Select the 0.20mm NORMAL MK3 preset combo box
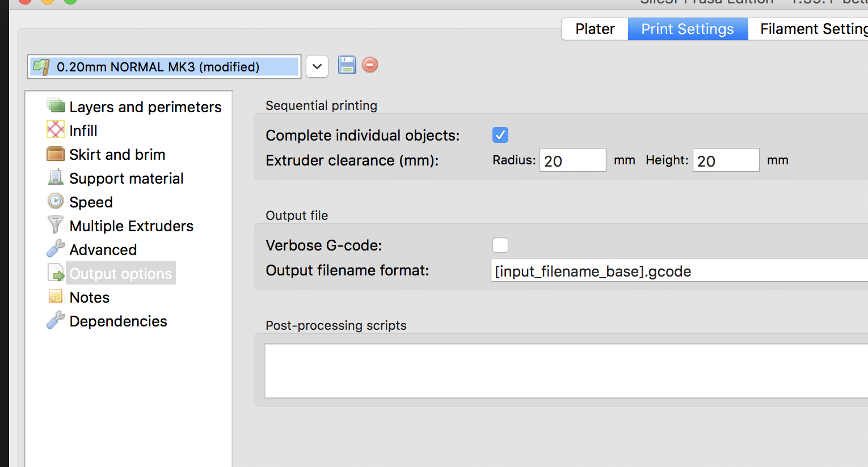The height and width of the screenshot is (467, 868). coord(164,67)
